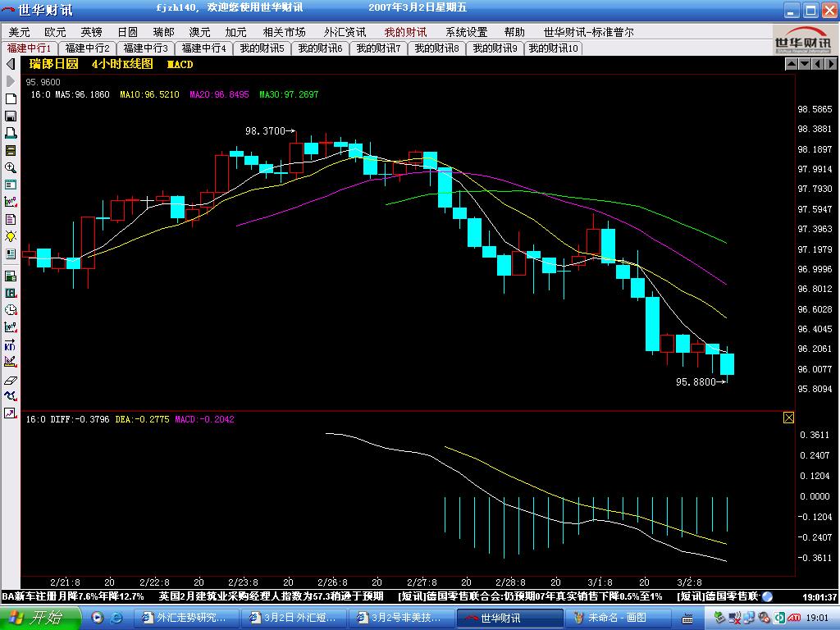
Task: Click the magnifier zoom-in icon
Action: click(x=10, y=167)
